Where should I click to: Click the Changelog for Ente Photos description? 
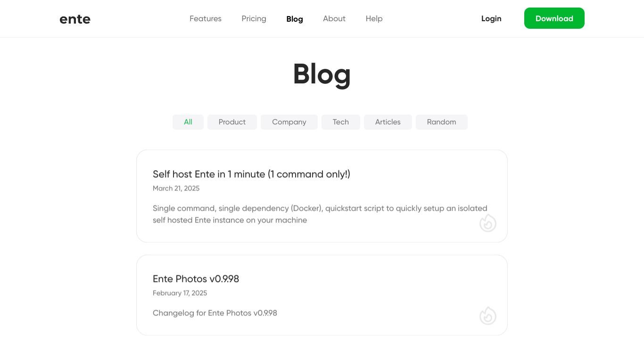point(215,313)
